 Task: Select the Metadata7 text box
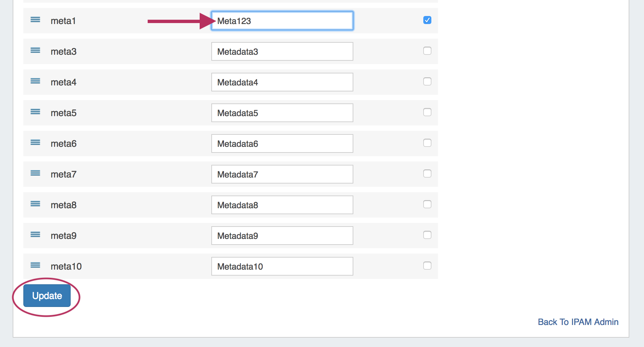coord(282,174)
